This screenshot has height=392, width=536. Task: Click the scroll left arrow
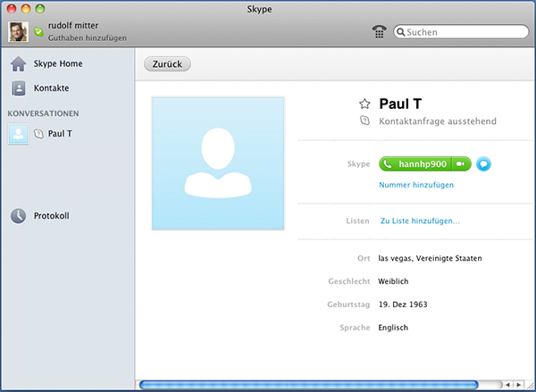507,385
